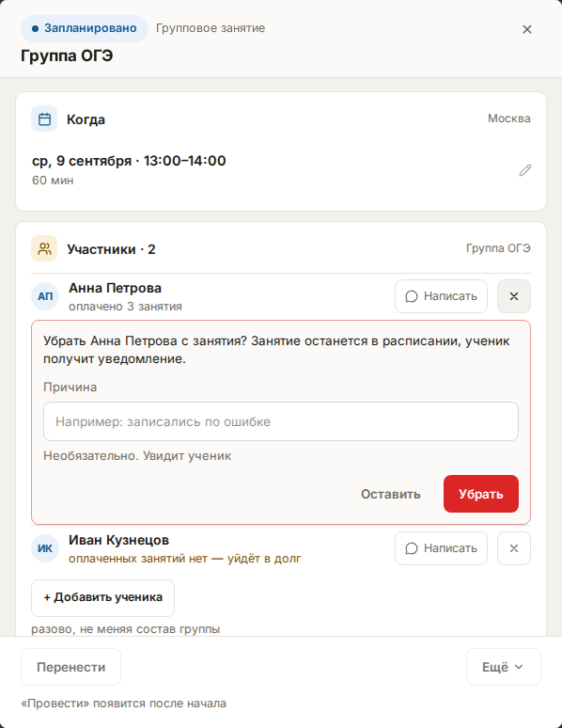Focus the Причина reason input field
This screenshot has height=728, width=562.
(x=281, y=421)
